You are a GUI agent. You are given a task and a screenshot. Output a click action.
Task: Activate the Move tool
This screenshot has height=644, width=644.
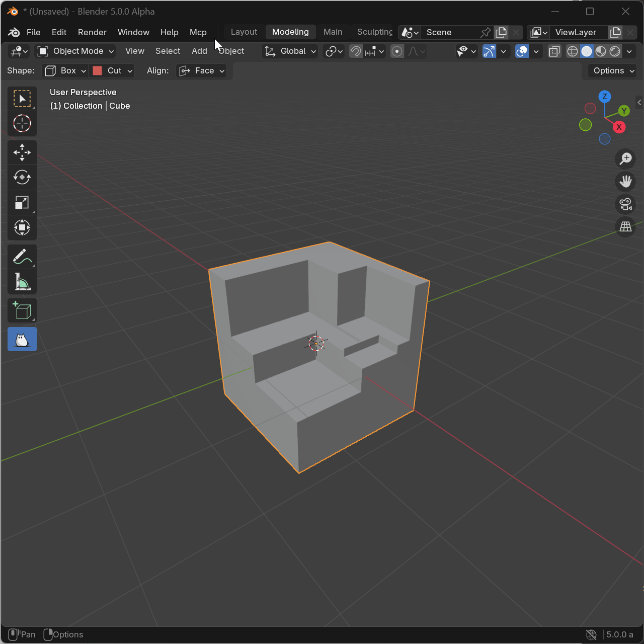coord(22,152)
